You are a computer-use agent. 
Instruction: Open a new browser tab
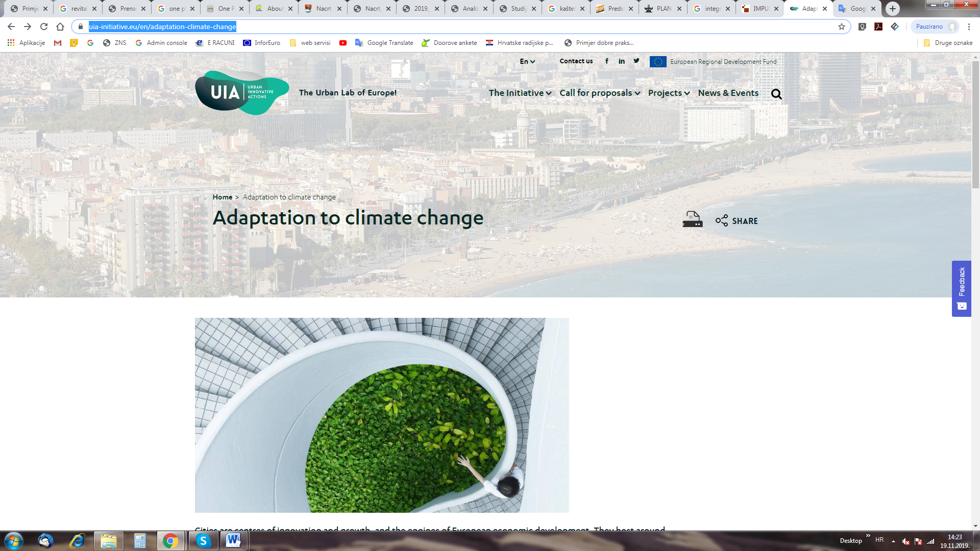click(x=893, y=9)
